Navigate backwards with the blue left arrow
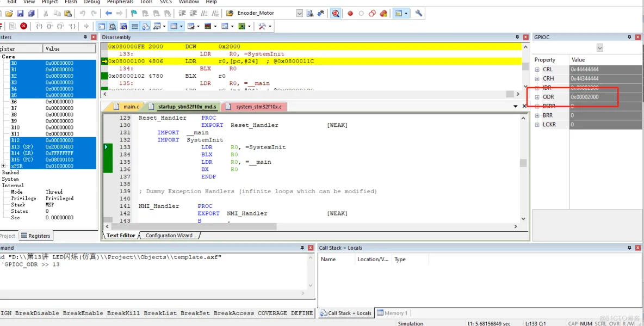 pos(108,13)
